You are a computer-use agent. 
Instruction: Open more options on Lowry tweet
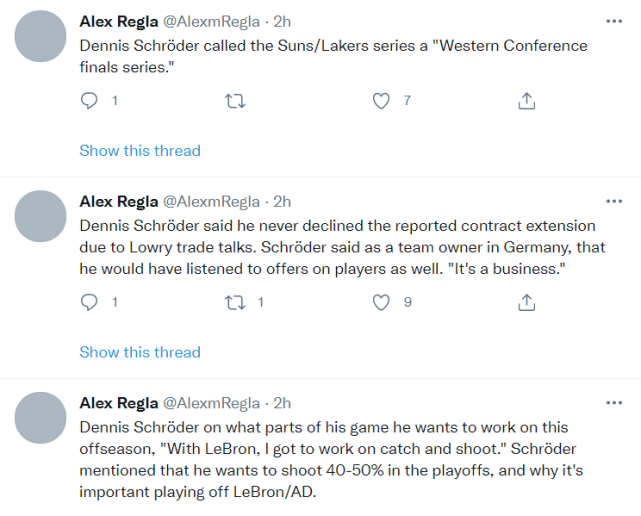pyautogui.click(x=613, y=201)
